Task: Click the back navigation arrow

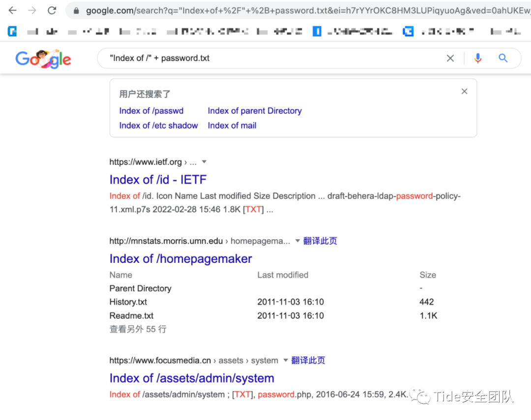Action: tap(12, 9)
